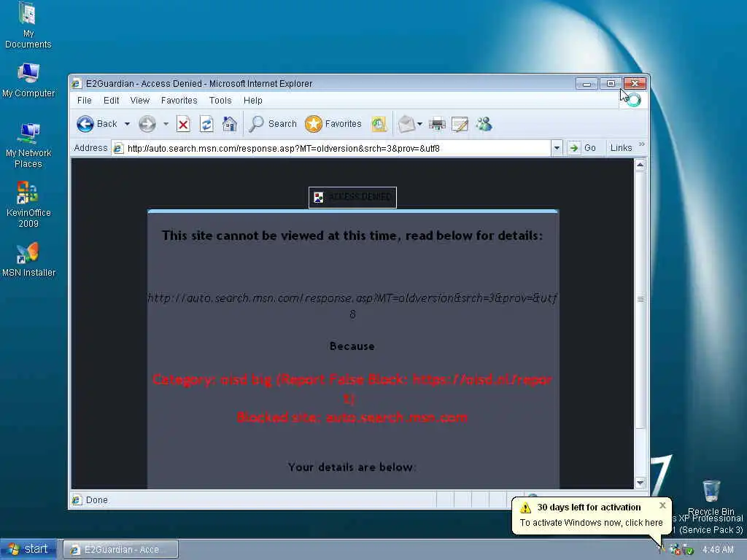Click the Done status bar text
Screen dimensions: 747x560
97,500
